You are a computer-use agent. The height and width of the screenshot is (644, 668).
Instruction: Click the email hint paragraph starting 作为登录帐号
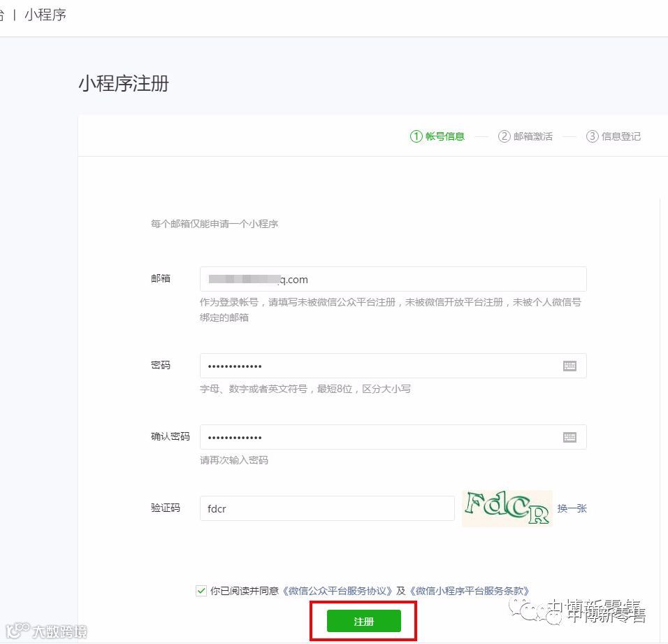coord(391,310)
